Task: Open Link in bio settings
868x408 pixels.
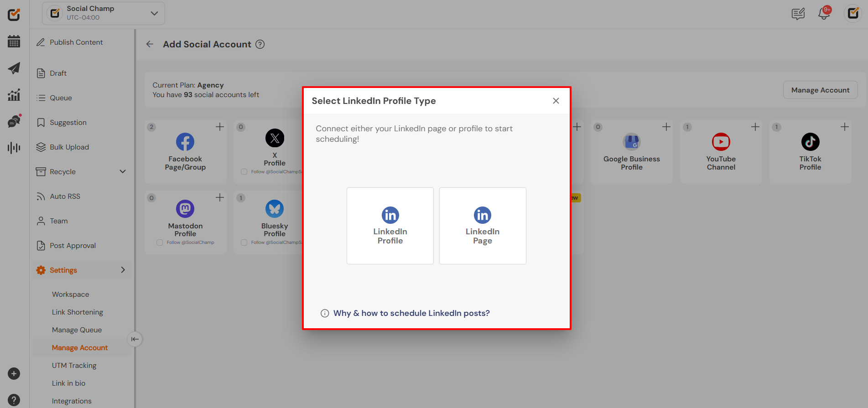Action: coord(68,383)
